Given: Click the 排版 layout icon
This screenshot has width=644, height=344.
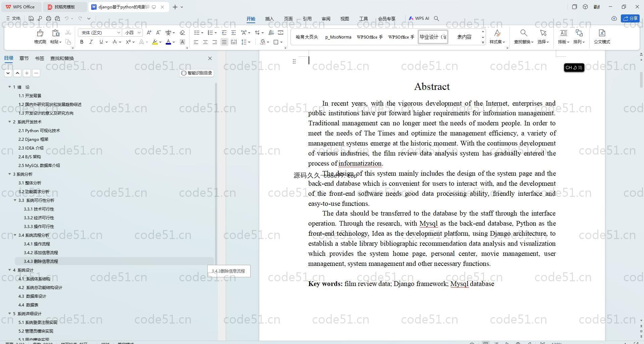Looking at the screenshot, I should coord(563,37).
